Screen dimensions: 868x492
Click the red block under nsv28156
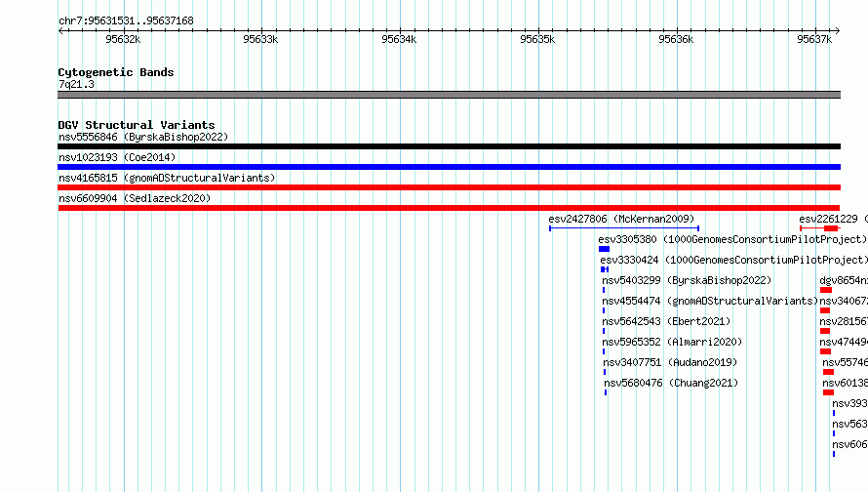(825, 331)
